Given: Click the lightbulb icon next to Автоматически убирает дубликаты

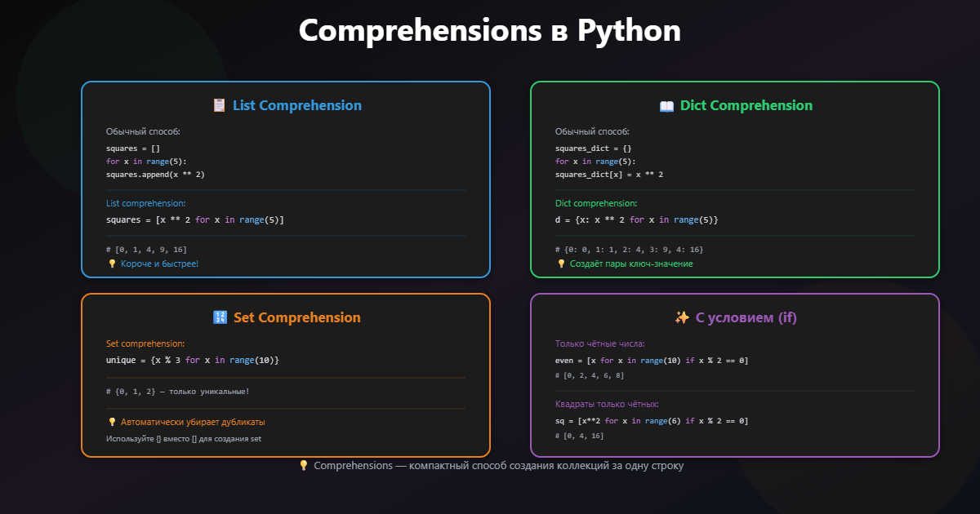Looking at the screenshot, I should pos(112,422).
